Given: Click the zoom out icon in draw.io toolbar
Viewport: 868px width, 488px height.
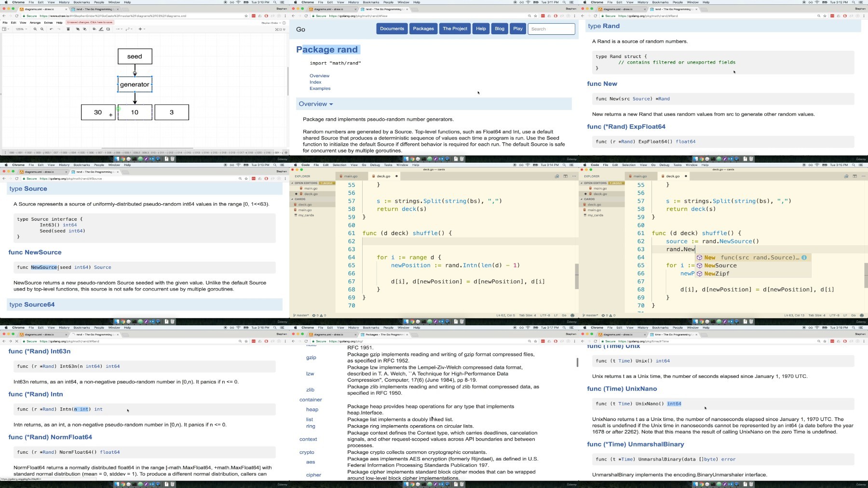Looking at the screenshot, I should click(x=42, y=29).
